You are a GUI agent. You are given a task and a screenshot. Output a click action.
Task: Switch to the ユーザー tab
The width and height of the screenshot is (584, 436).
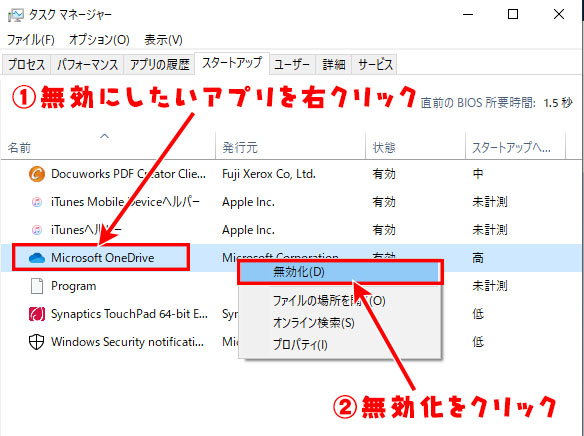292,64
